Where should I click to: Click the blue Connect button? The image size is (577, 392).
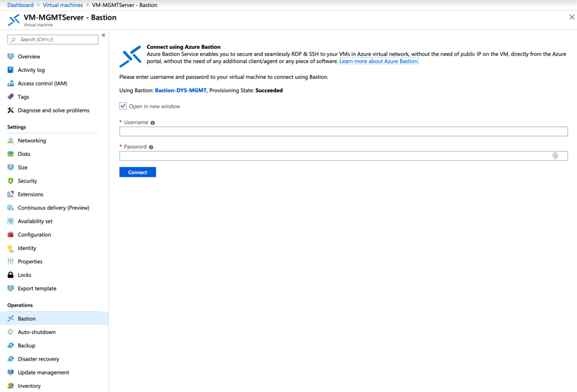click(x=138, y=172)
